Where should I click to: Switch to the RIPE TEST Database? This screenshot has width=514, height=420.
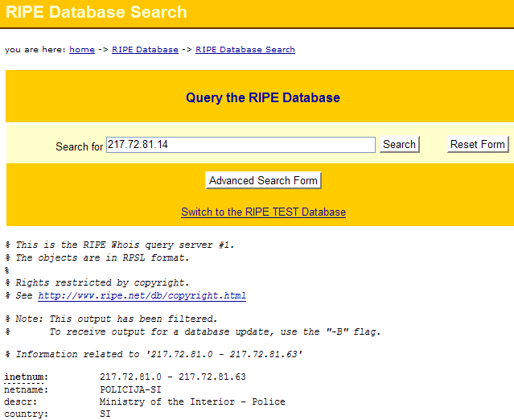(263, 212)
